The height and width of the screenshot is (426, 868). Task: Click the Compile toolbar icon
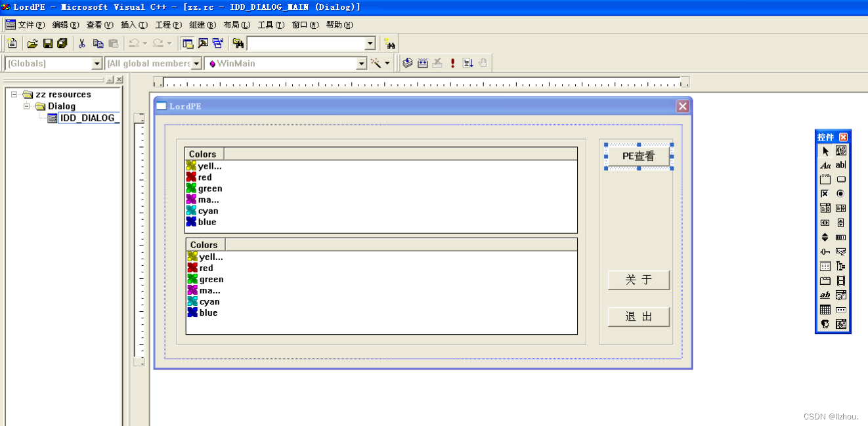pyautogui.click(x=407, y=62)
